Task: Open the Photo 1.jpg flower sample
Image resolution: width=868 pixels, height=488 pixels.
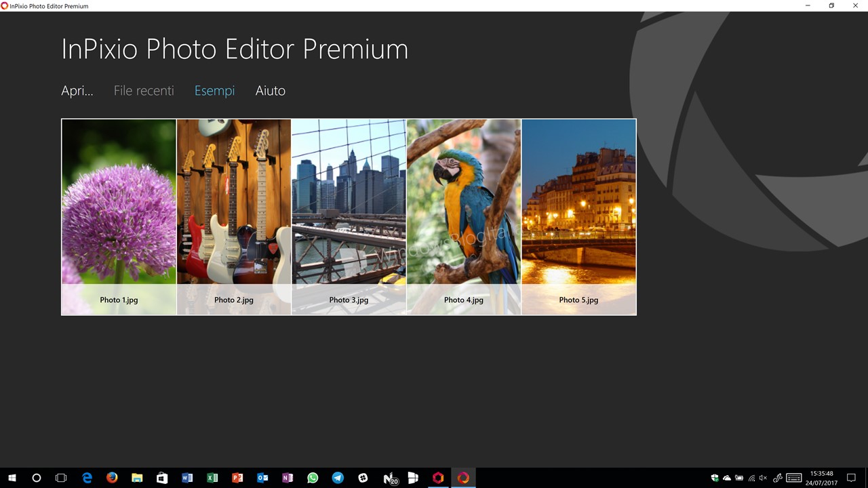Action: click(119, 217)
